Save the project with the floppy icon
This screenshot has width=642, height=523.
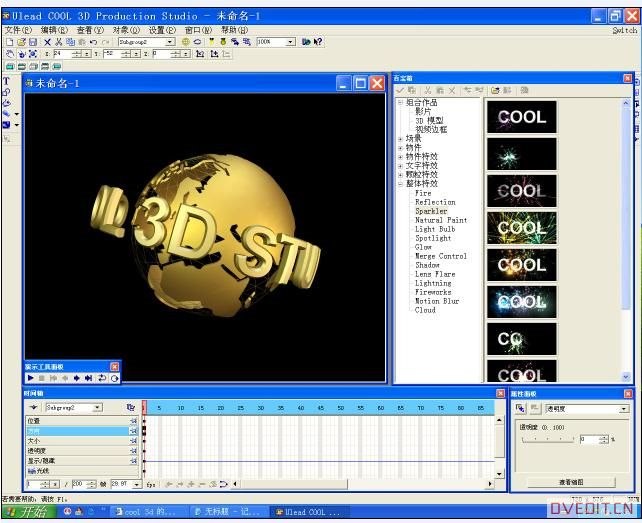pos(33,42)
